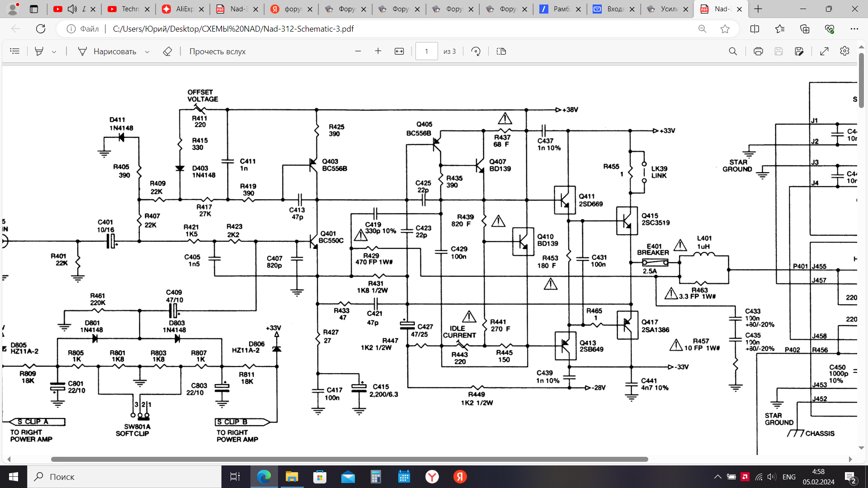Click Прочесть вслух read aloud button
This screenshot has height=488, width=868.
(217, 52)
